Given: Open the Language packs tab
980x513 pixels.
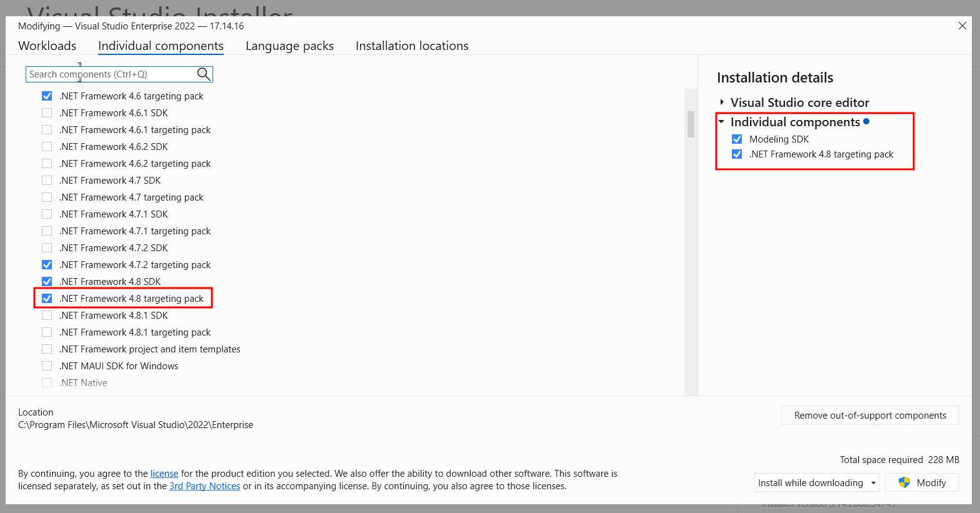Looking at the screenshot, I should point(289,46).
